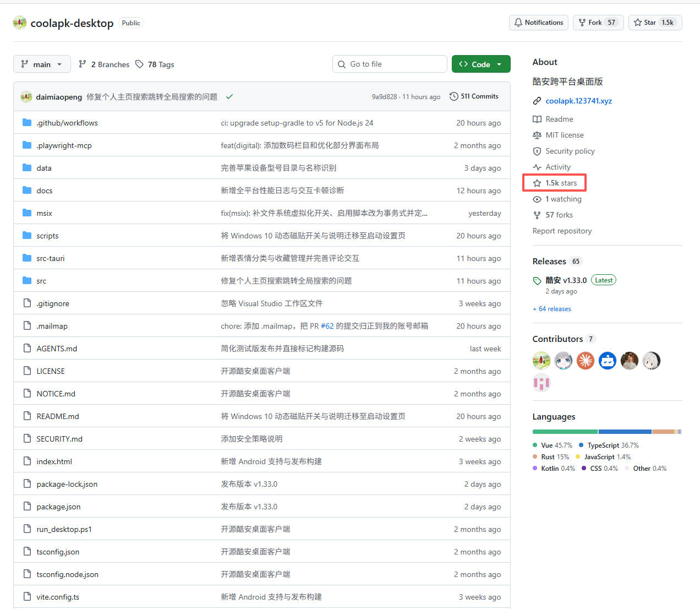The height and width of the screenshot is (609, 700).
Task: Open the tsconfig.node.json file
Action: point(68,574)
